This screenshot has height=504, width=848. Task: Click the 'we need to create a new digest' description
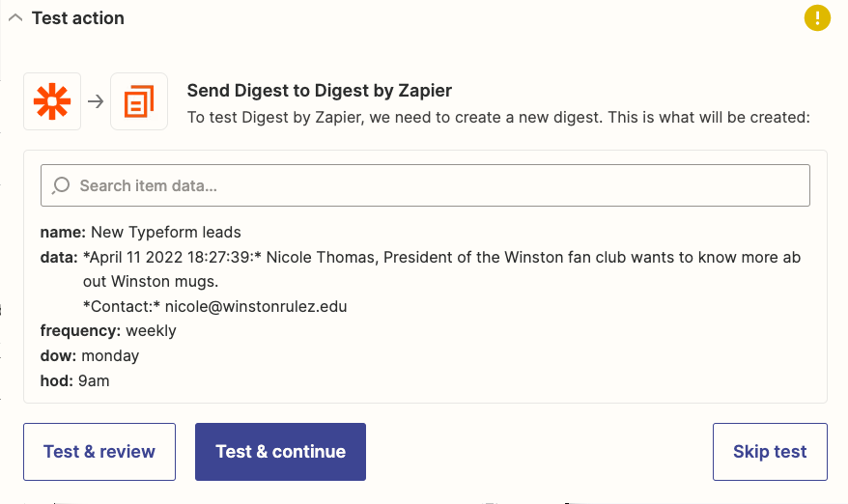pos(497,118)
